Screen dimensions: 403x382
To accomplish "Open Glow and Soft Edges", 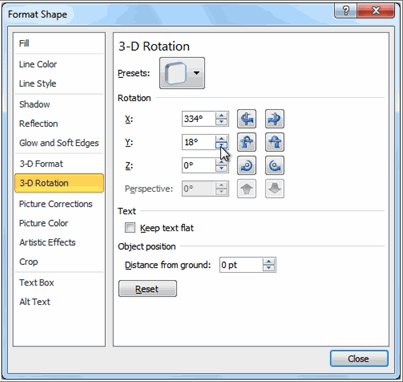I will [x=59, y=143].
